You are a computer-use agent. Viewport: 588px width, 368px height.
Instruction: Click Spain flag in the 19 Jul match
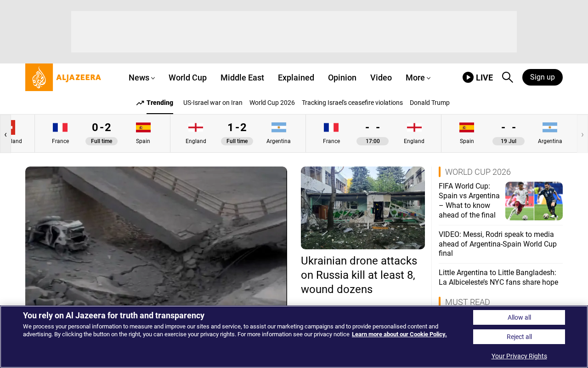click(x=467, y=127)
